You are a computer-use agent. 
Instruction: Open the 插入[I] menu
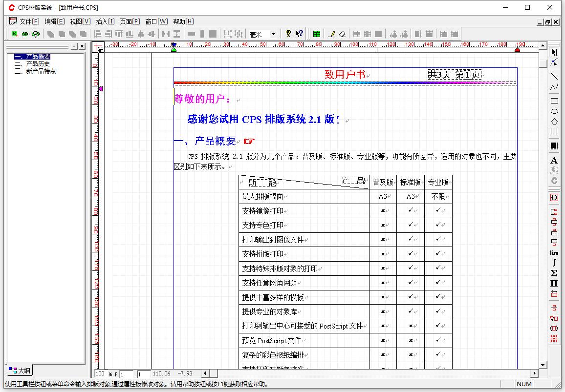tap(105, 21)
